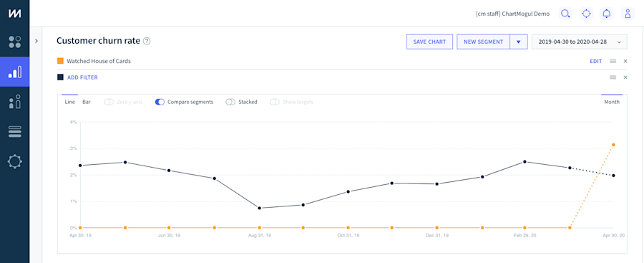The image size is (644, 263).
Task: Click the dark data point at Aug 31, 19
Action: [260, 208]
